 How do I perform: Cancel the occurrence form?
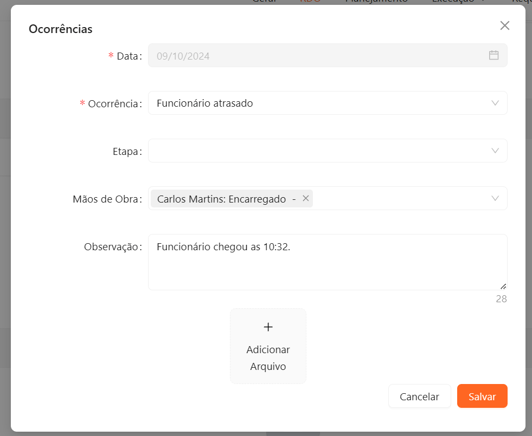tap(419, 396)
